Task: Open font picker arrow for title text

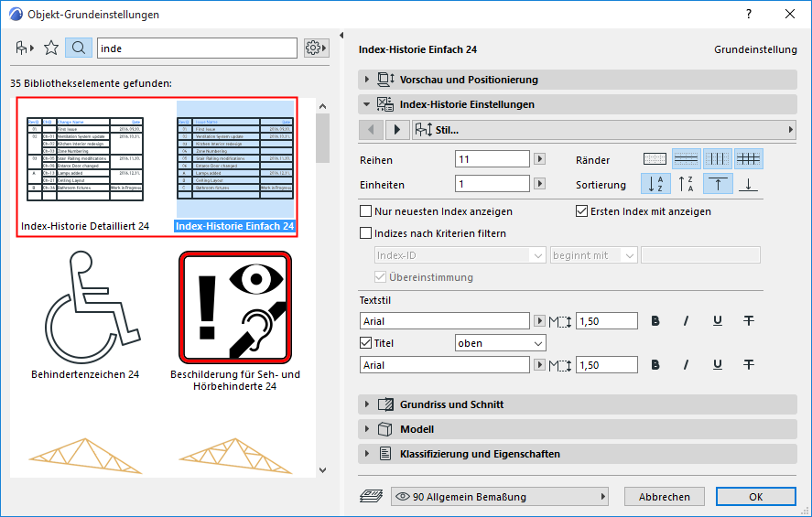Action: (x=539, y=365)
